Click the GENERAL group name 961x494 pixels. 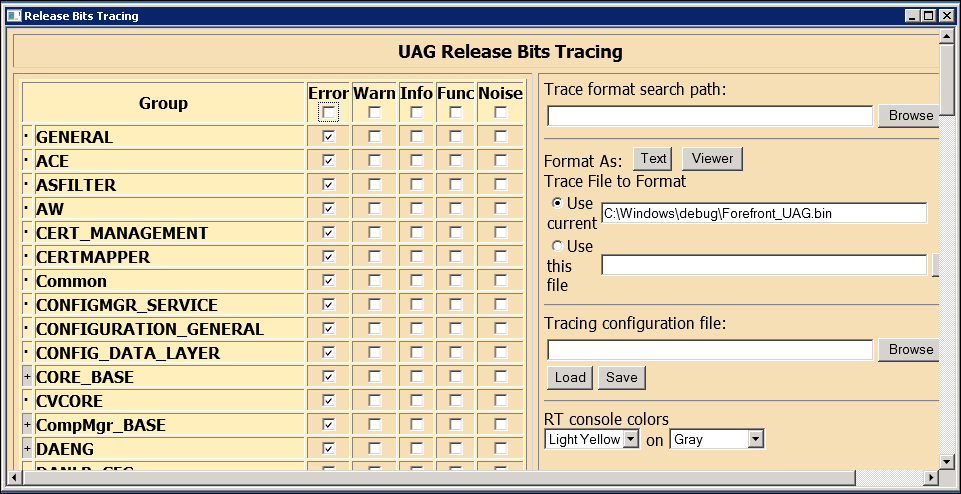pos(75,137)
